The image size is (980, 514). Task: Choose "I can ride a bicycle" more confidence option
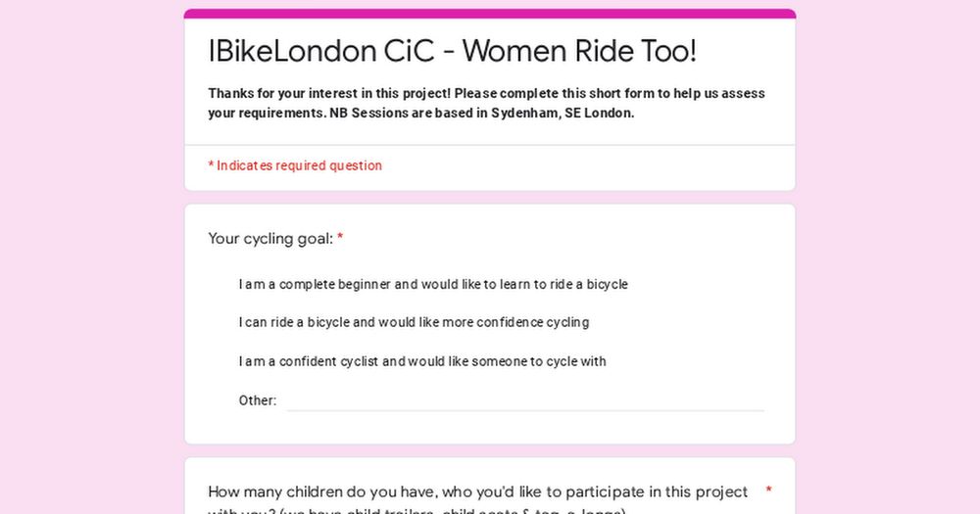(413, 322)
